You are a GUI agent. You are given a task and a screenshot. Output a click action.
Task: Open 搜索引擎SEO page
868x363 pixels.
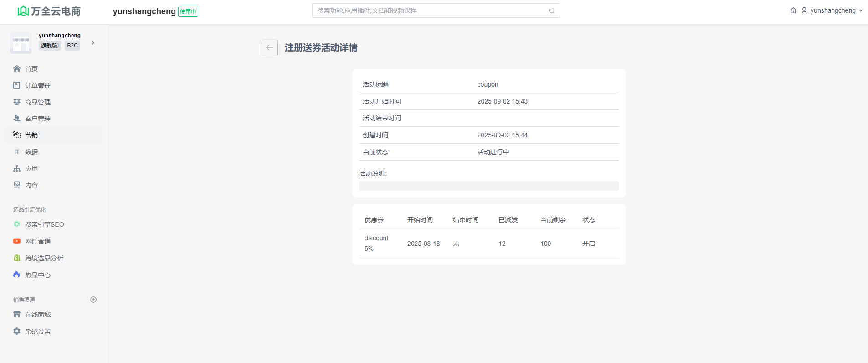click(x=44, y=224)
